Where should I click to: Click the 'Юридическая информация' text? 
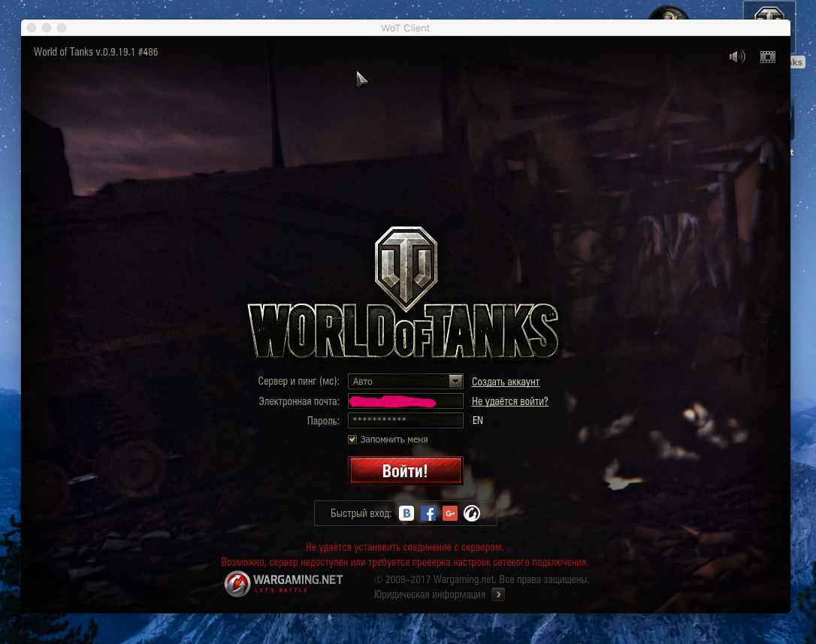click(429, 594)
